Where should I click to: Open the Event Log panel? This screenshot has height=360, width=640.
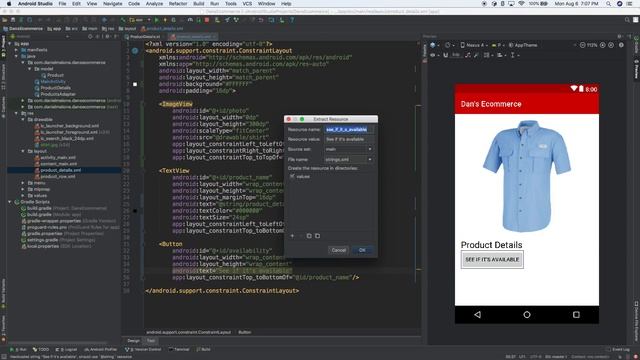click(618, 349)
